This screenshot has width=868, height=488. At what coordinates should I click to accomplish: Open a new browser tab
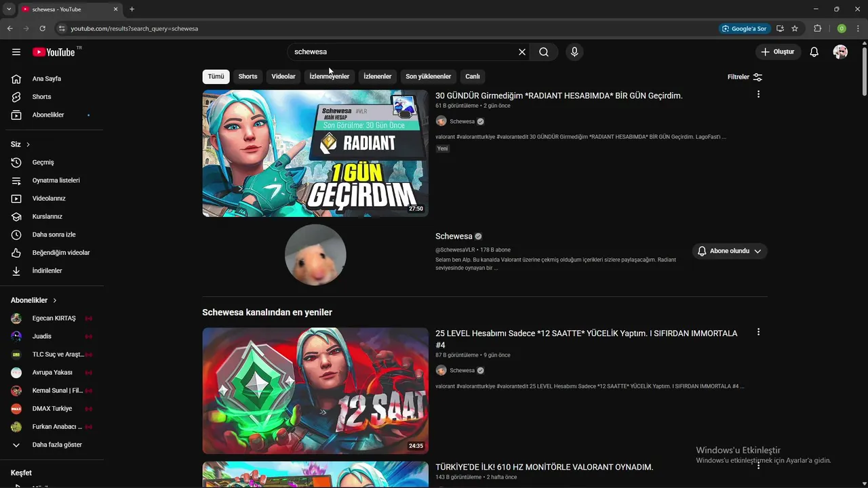(x=132, y=9)
